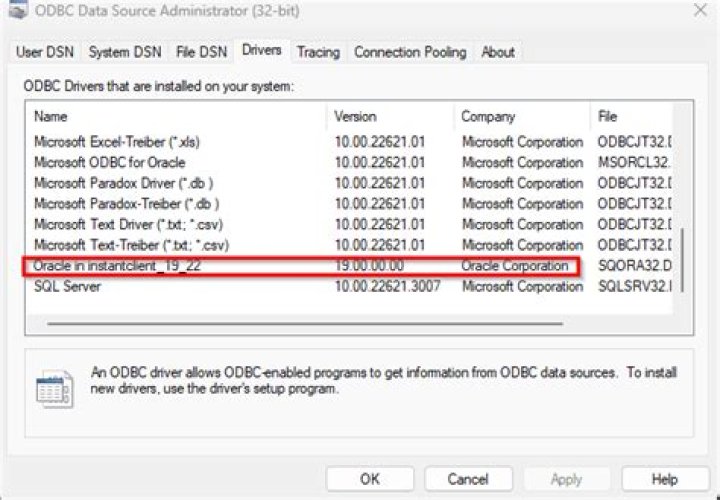Click the vertical scrollbar of driver list
Viewport: 720px width, 500px height.
[683, 260]
